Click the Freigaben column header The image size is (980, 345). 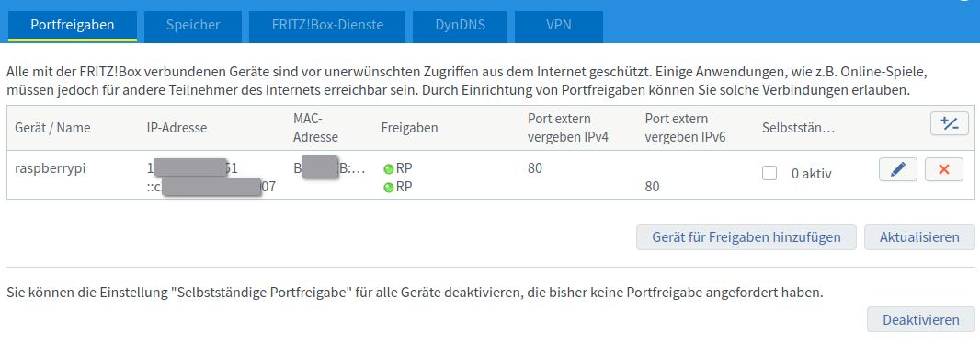pos(409,128)
